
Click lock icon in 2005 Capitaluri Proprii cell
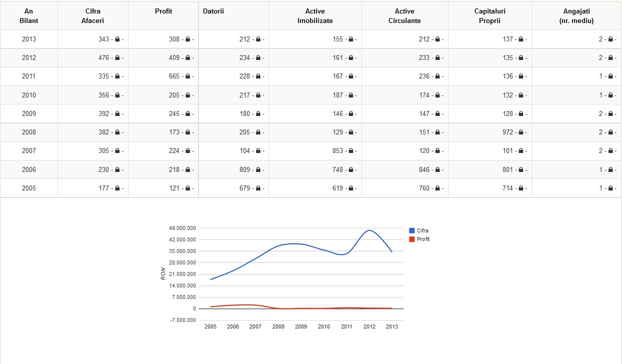[x=521, y=188]
